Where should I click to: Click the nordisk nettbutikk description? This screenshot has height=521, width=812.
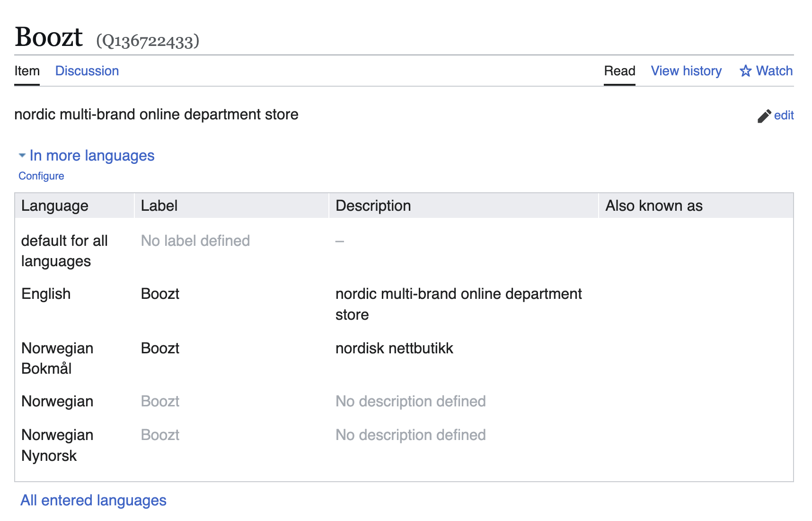(x=394, y=349)
